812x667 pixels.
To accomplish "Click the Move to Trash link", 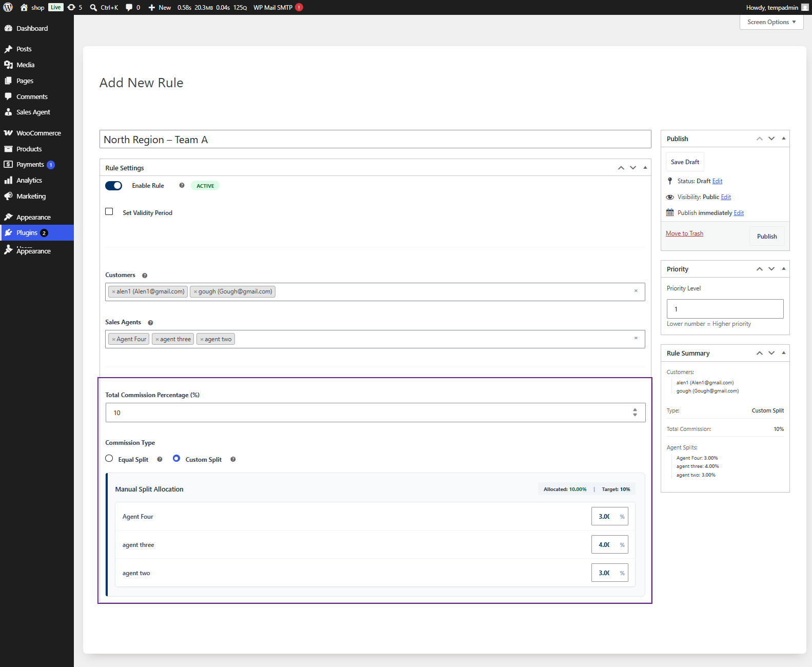I will coord(684,233).
